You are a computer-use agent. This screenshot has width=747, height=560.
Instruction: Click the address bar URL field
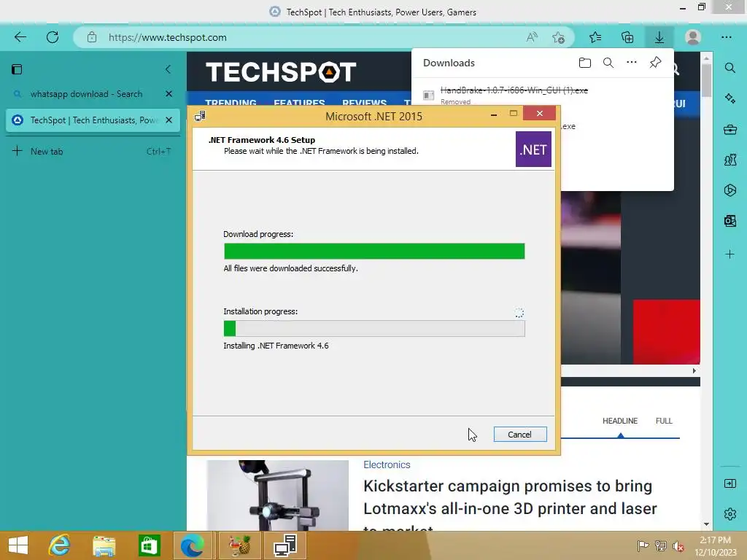(305, 37)
